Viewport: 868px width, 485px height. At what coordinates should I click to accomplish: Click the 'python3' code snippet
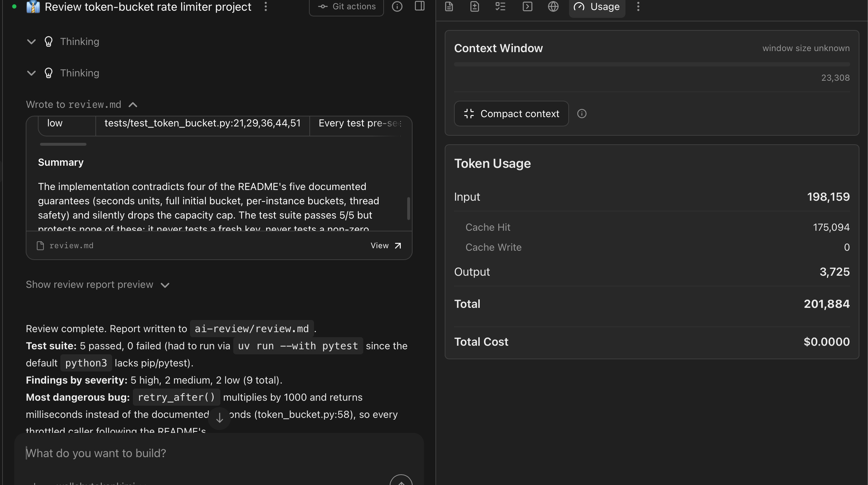pos(86,363)
